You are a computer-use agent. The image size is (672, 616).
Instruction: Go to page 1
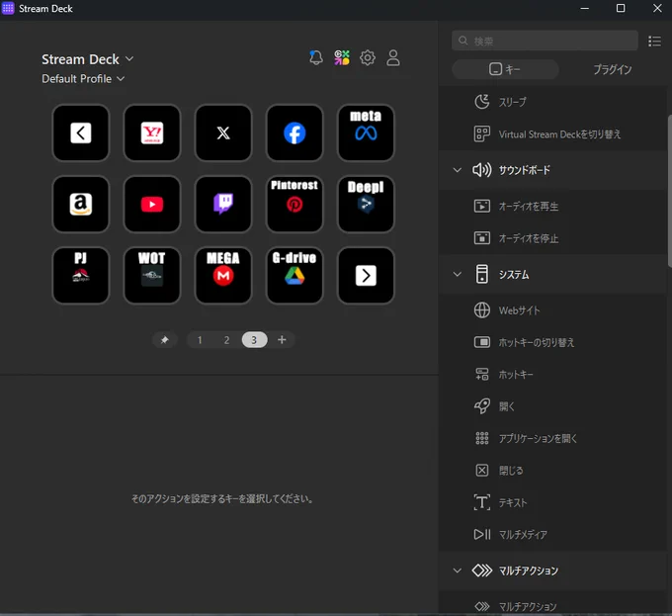tap(200, 340)
